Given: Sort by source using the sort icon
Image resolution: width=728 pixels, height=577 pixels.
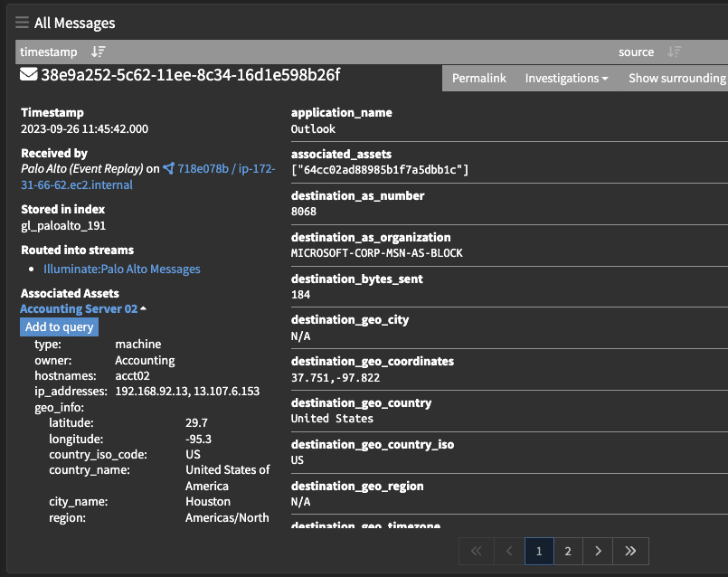Looking at the screenshot, I should coord(674,52).
